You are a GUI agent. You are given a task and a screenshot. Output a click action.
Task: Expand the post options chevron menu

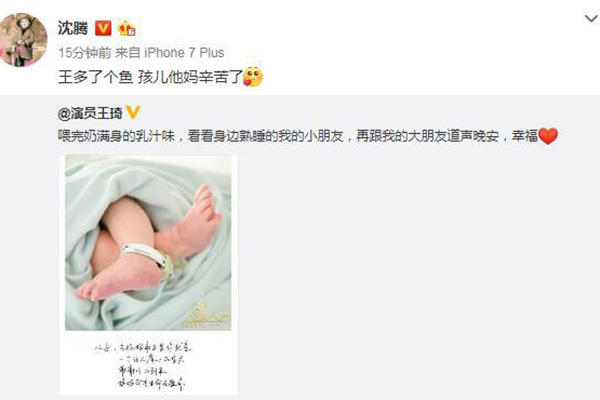591,18
